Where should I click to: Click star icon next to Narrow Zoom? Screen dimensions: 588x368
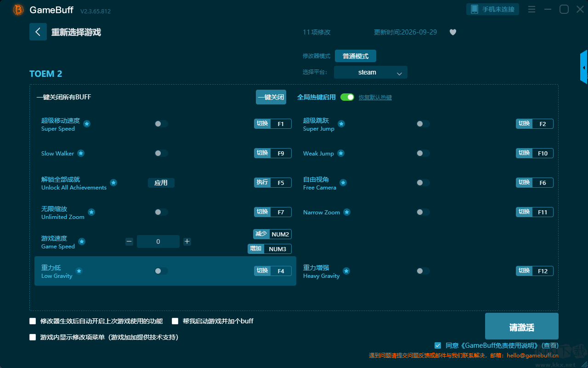(x=347, y=212)
